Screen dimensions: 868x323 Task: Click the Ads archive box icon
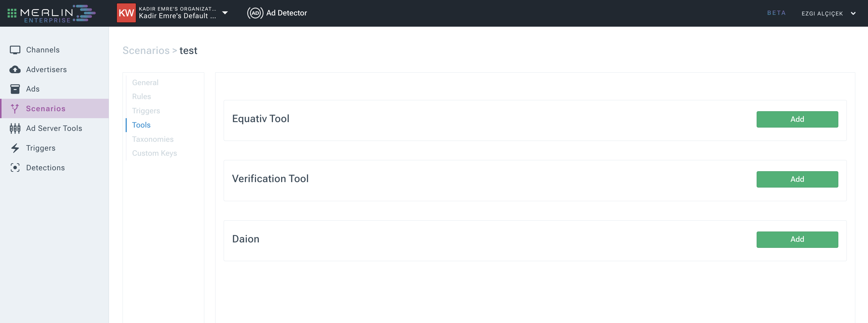[x=15, y=89]
